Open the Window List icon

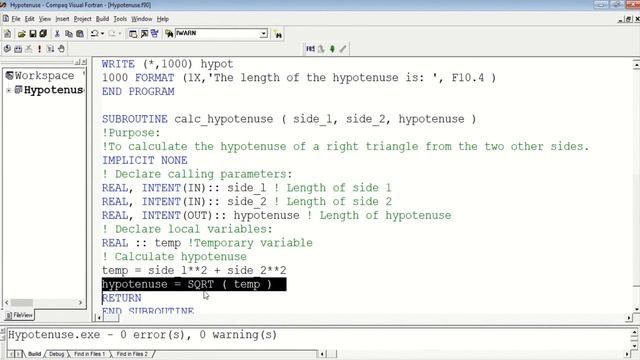click(155, 34)
